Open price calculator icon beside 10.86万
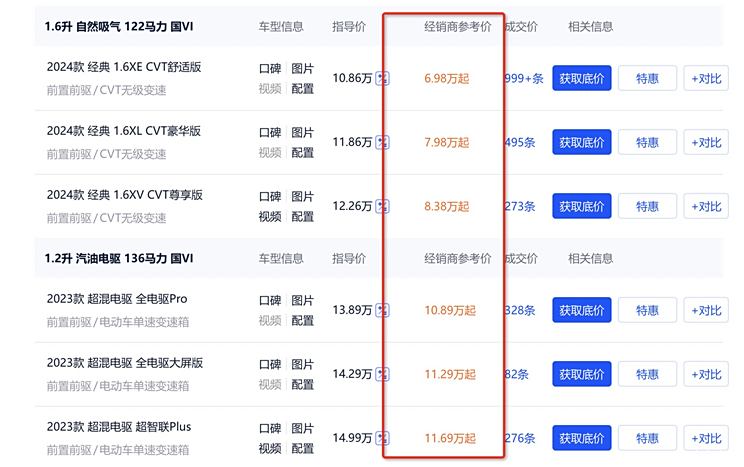The width and height of the screenshot is (744, 467). click(x=382, y=78)
